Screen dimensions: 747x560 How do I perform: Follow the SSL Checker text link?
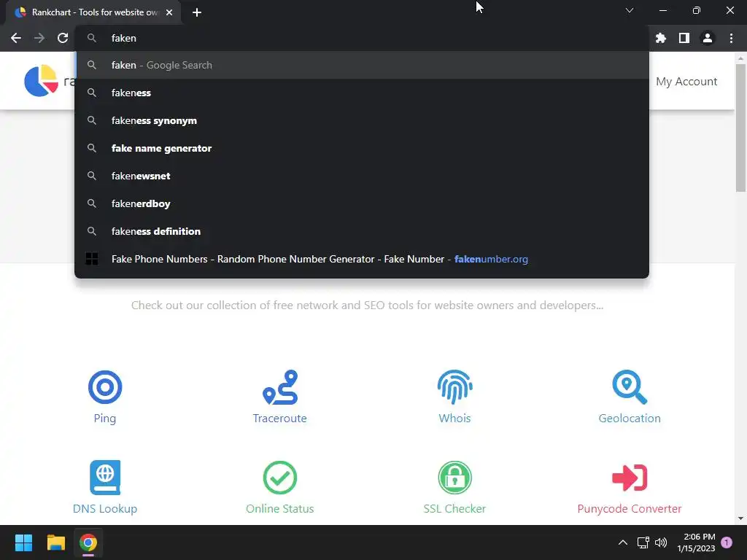[454, 508]
